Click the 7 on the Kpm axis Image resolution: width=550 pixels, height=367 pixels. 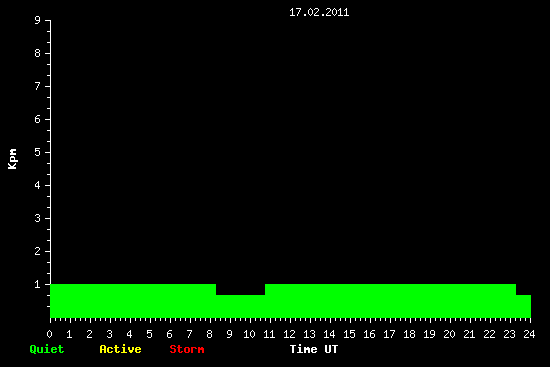coord(38,86)
